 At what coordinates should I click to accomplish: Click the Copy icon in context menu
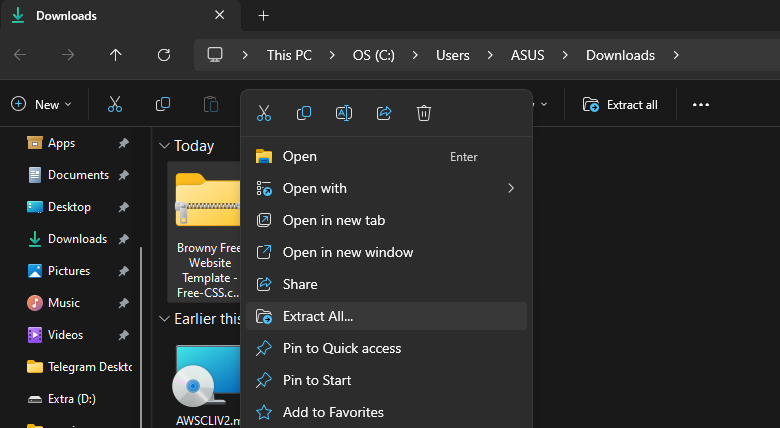click(304, 113)
